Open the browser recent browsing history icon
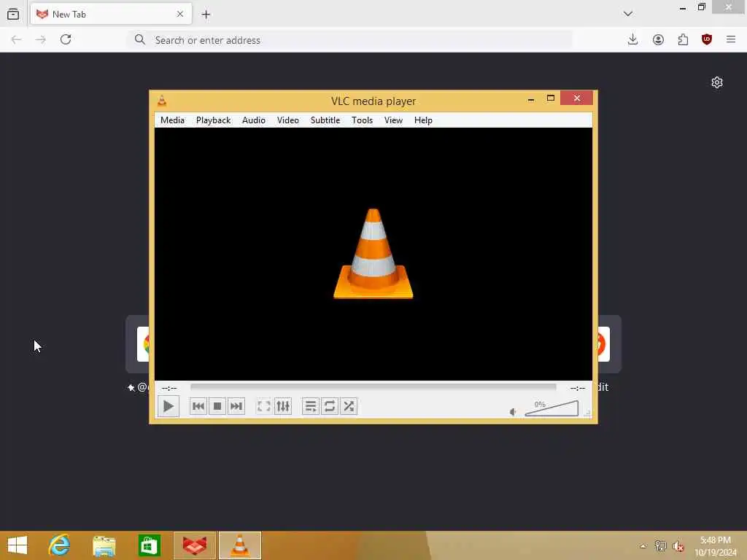747x560 pixels. coord(13,15)
